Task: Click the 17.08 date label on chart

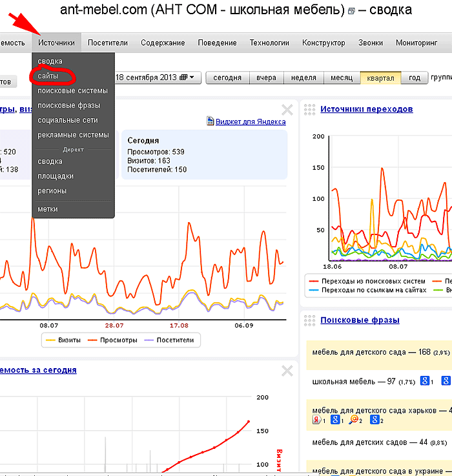Action: pos(179,326)
